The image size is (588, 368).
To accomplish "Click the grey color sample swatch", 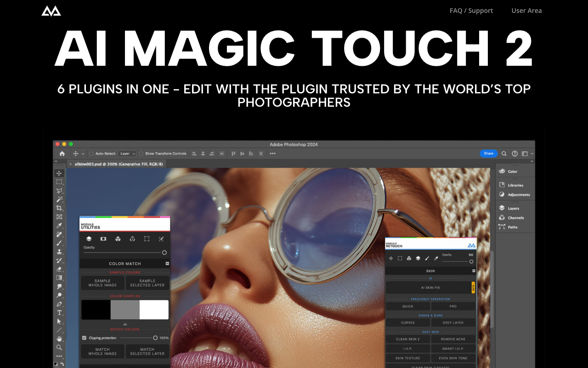I will click(125, 310).
